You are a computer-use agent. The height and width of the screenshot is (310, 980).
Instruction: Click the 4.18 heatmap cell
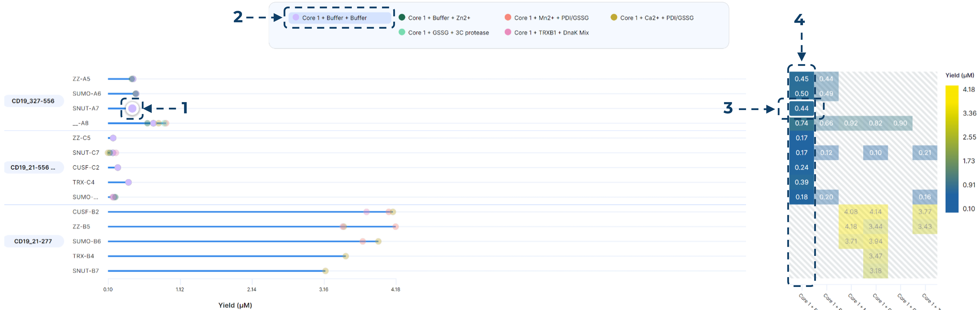coord(851,226)
